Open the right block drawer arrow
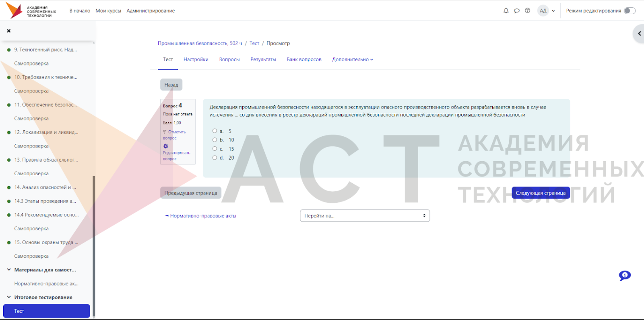The height and width of the screenshot is (320, 644). (x=639, y=33)
